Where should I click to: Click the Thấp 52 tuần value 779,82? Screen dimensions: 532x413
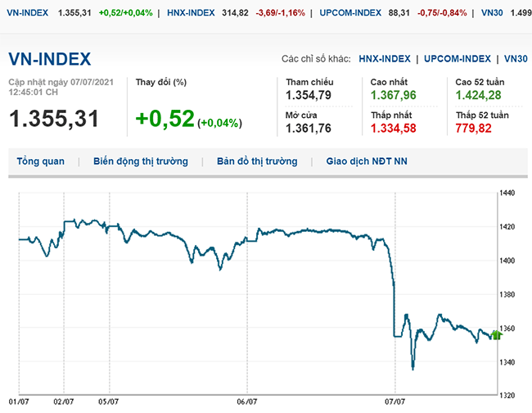[474, 128]
